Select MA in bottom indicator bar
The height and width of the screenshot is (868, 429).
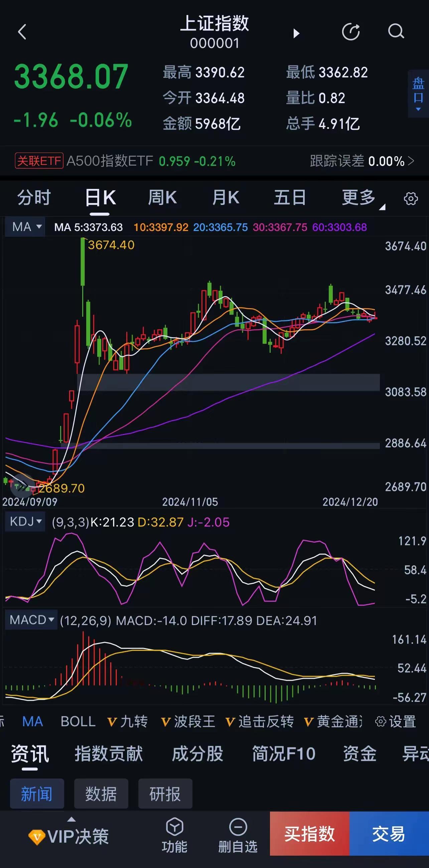coord(32,721)
